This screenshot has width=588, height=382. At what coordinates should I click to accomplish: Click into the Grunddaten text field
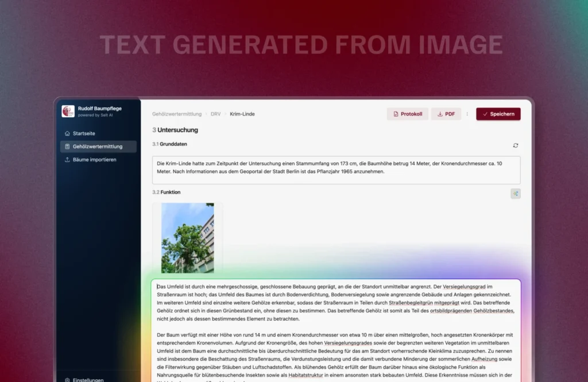(x=336, y=170)
